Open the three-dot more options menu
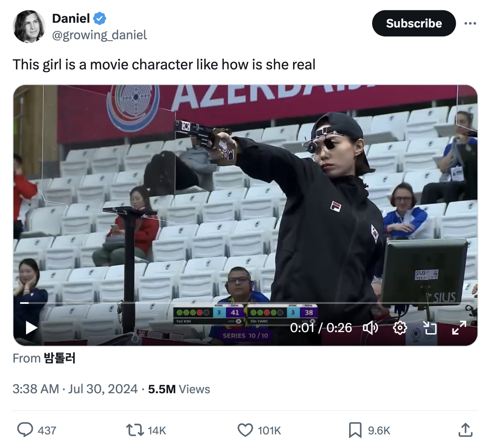 (470, 23)
